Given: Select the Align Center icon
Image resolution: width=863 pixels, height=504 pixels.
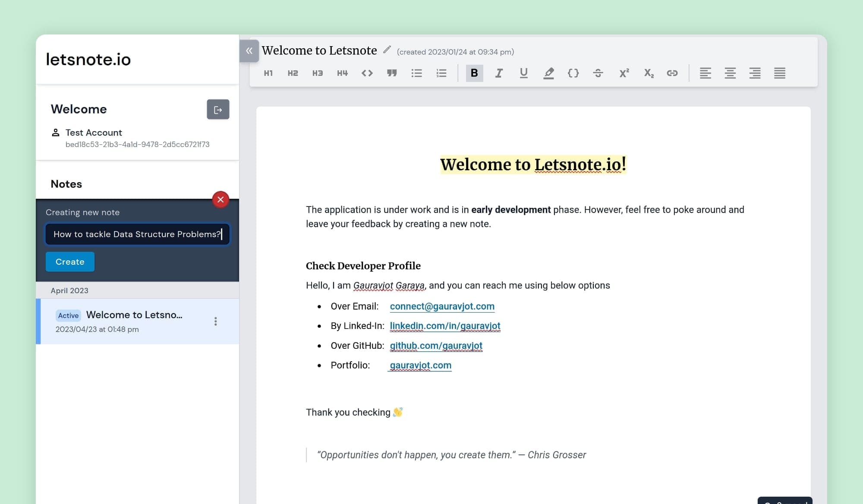Looking at the screenshot, I should tap(729, 72).
